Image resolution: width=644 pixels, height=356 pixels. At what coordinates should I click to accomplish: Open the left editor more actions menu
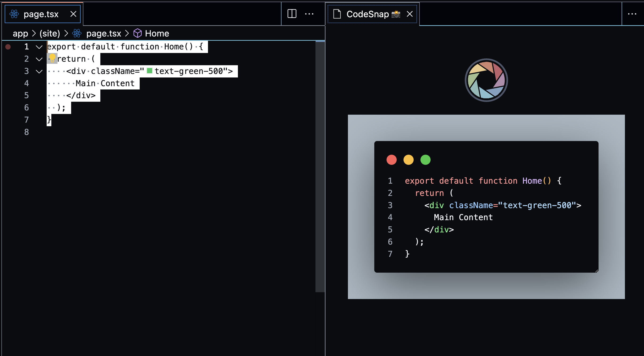click(x=309, y=14)
